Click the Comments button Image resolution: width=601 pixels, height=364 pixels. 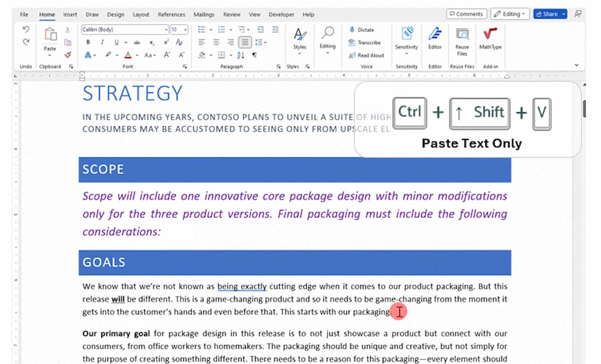[x=467, y=14]
